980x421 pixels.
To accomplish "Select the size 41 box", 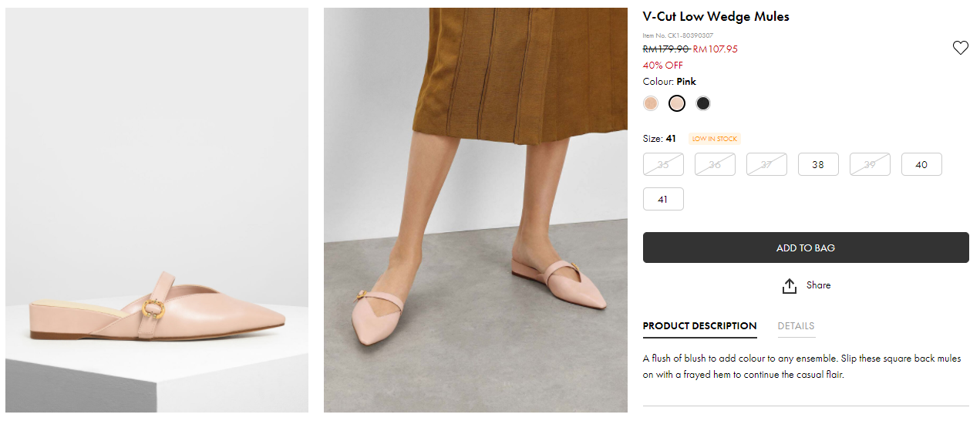I will coord(663,199).
